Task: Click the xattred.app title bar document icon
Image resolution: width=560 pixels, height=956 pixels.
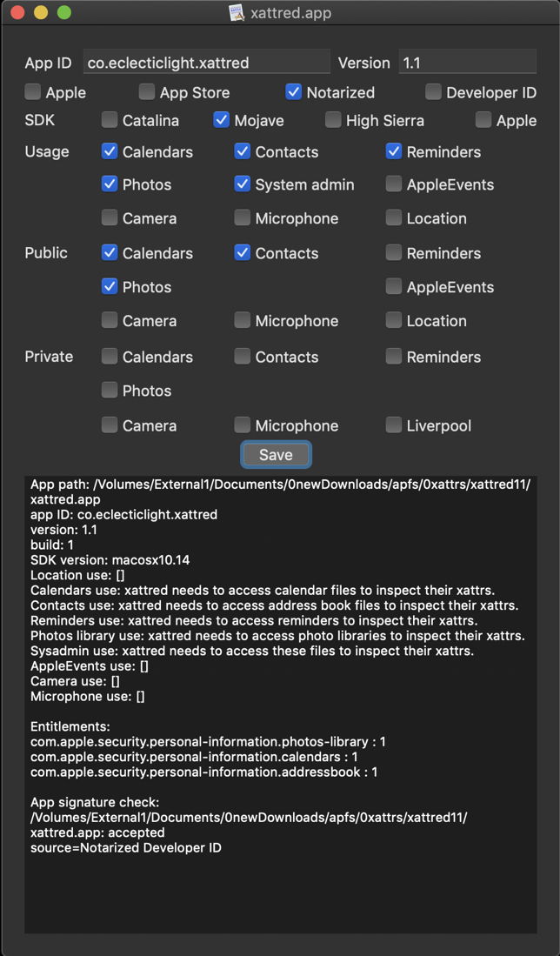Action: (x=236, y=13)
